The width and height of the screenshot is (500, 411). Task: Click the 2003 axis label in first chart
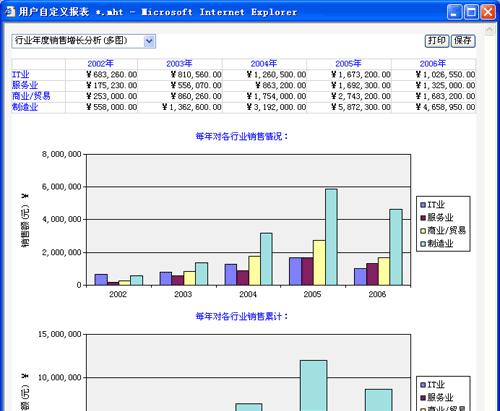coord(183,294)
